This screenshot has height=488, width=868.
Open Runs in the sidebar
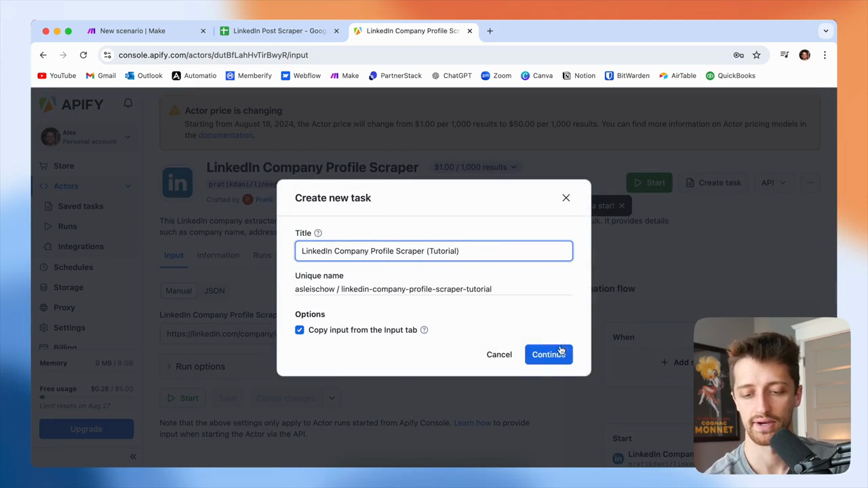[67, 226]
